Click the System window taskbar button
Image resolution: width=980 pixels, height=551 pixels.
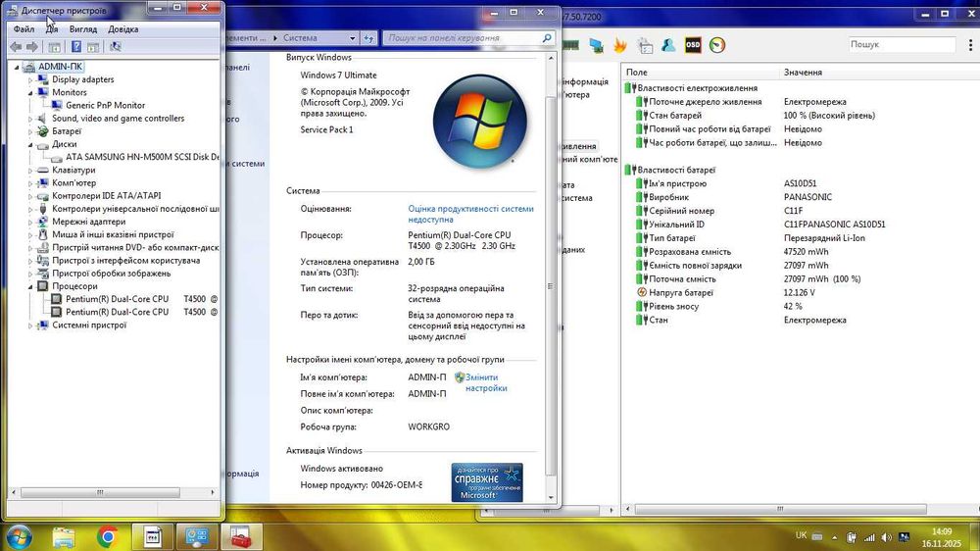click(x=197, y=536)
